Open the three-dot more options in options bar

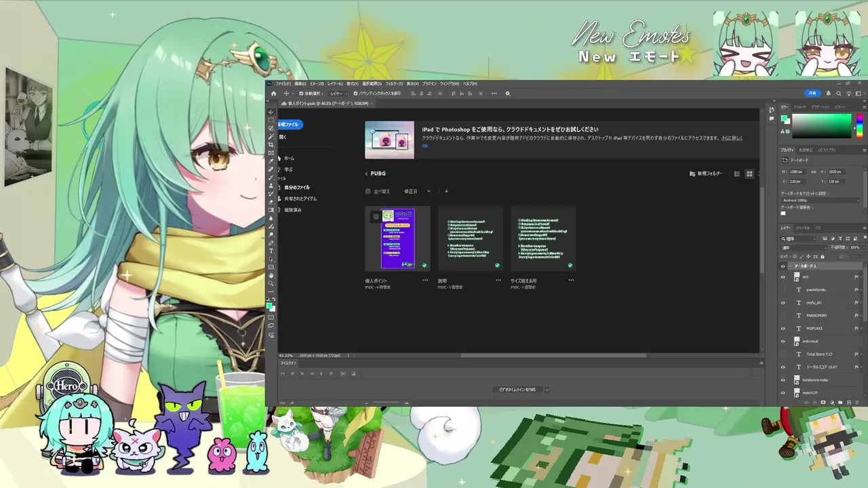tap(494, 94)
